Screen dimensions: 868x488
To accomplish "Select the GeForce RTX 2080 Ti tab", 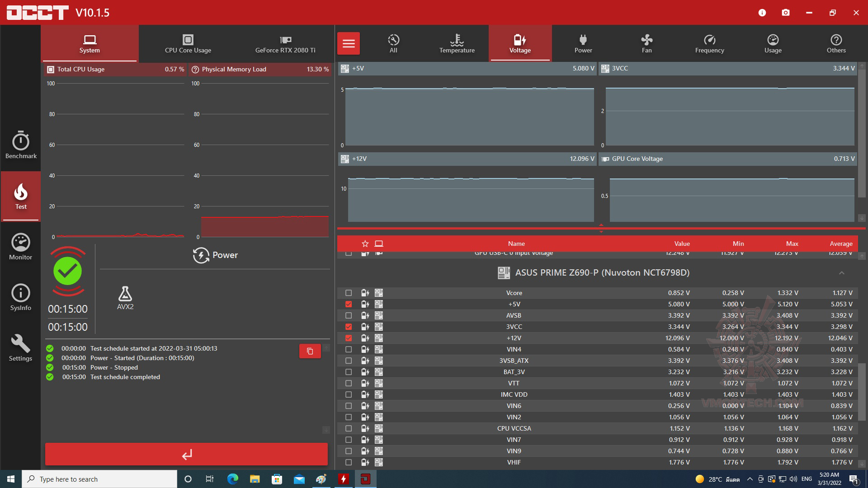I will [x=285, y=43].
